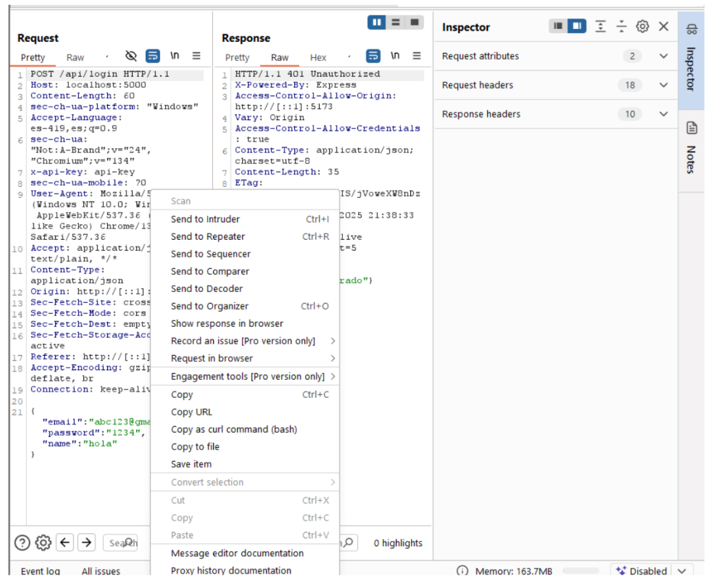
Task: Select Copy as curl command (bash)
Action: pyautogui.click(x=245, y=429)
